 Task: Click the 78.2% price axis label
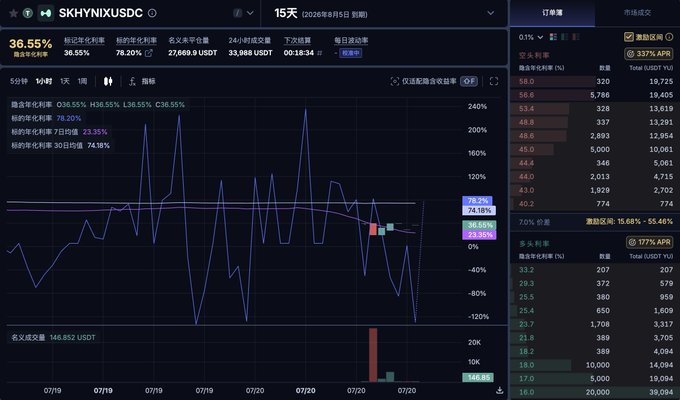pos(477,200)
